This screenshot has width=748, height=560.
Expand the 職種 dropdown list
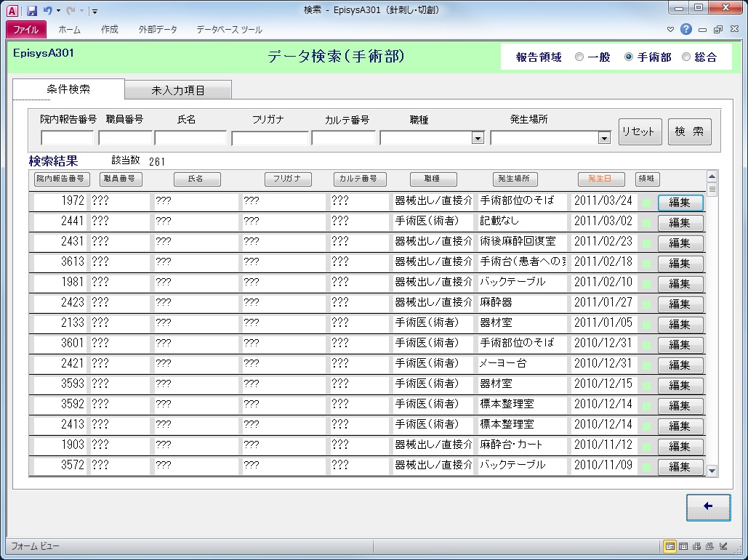(478, 138)
